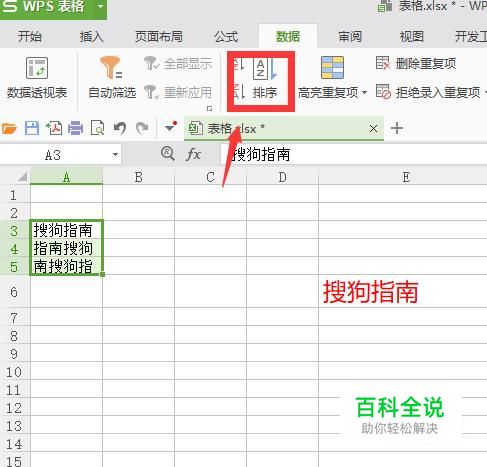Screen dimensions: 487x467
Task: Close the 表格.xlsx document tab
Action: [x=373, y=128]
